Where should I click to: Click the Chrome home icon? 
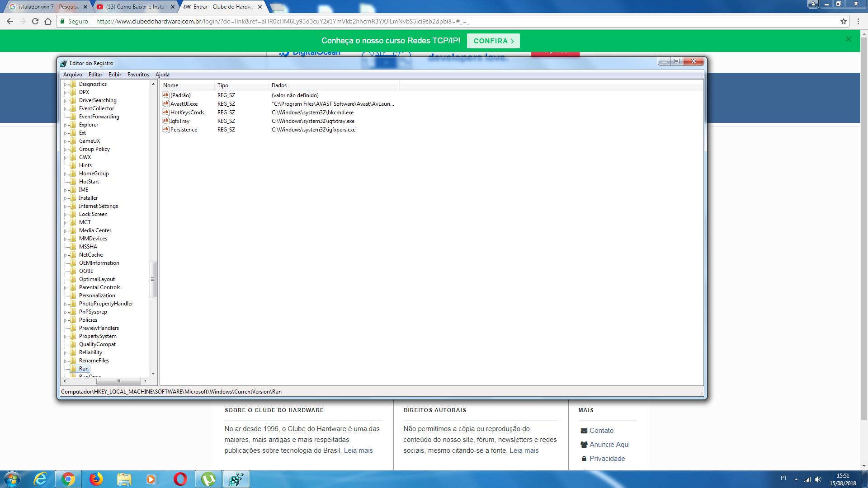click(x=48, y=21)
